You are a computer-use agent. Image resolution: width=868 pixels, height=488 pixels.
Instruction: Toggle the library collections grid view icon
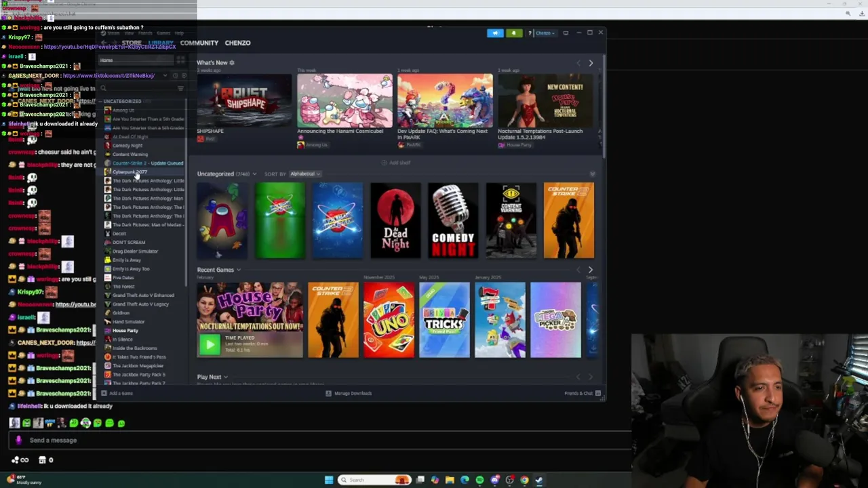click(180, 60)
